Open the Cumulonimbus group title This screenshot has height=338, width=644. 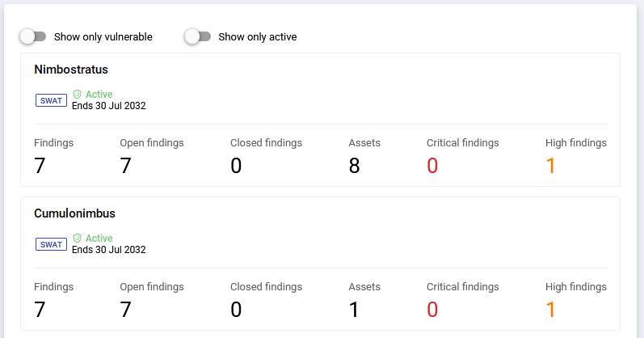pos(74,213)
